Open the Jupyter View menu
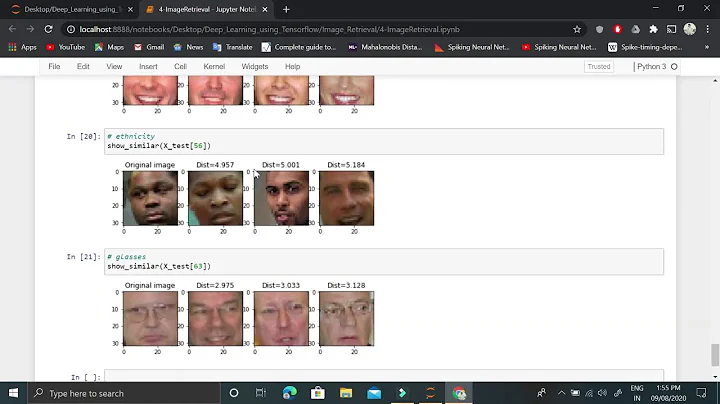 pos(114,67)
